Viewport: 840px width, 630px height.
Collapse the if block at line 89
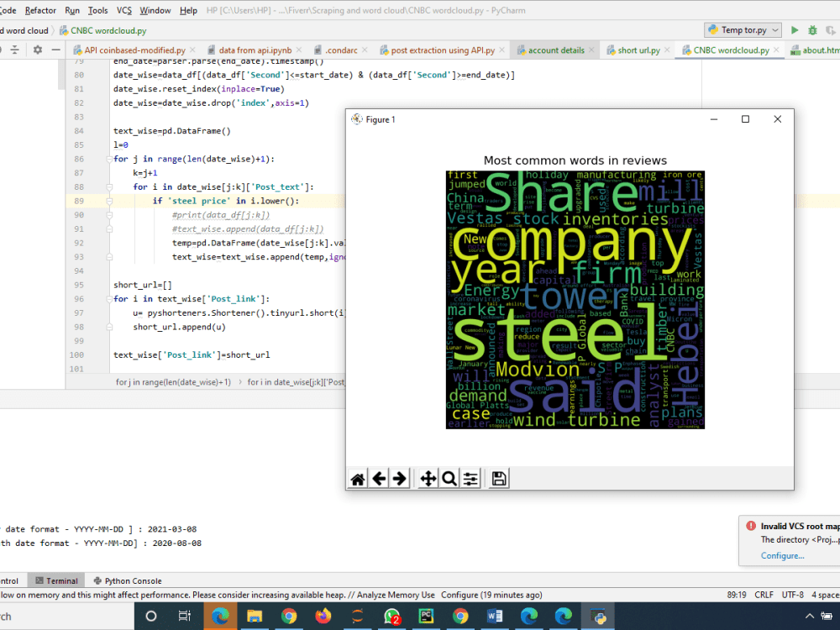tap(109, 201)
